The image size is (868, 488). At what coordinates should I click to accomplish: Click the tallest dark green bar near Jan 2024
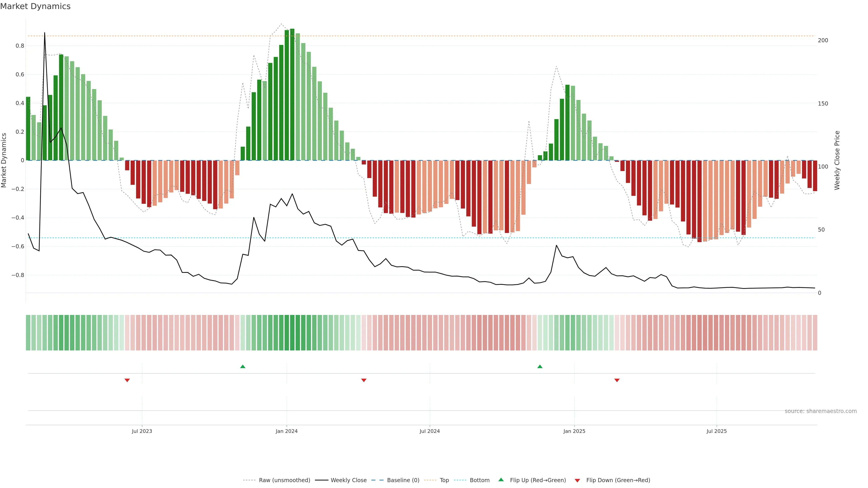[292, 94]
